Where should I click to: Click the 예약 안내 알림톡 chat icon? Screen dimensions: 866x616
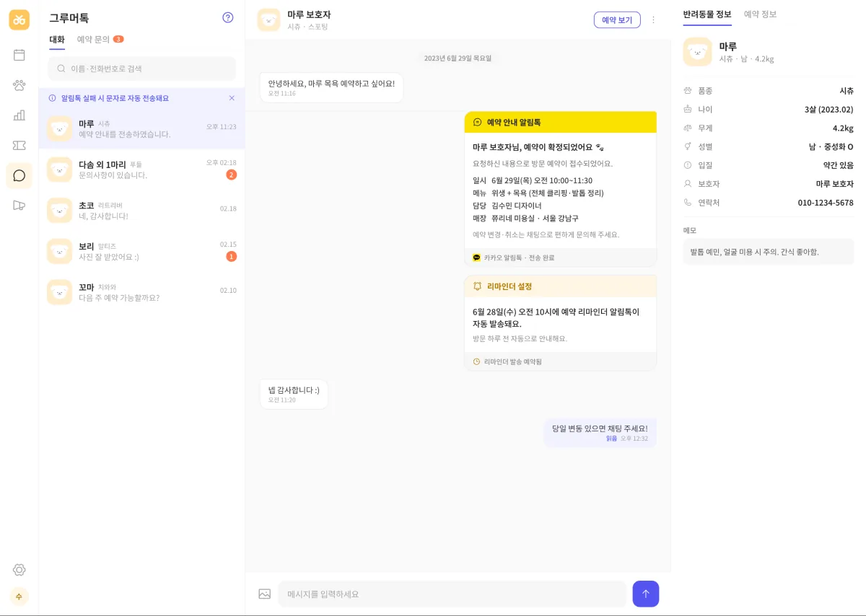(478, 123)
